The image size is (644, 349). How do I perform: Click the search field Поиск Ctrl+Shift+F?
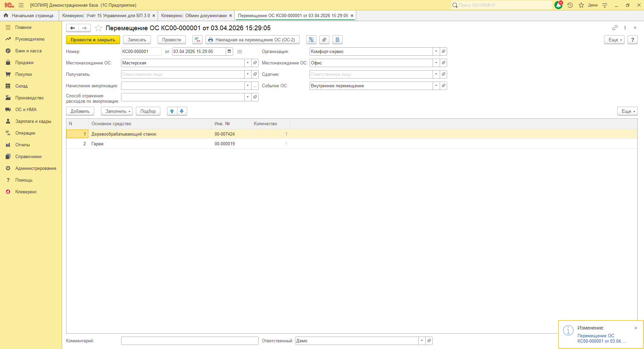501,5
